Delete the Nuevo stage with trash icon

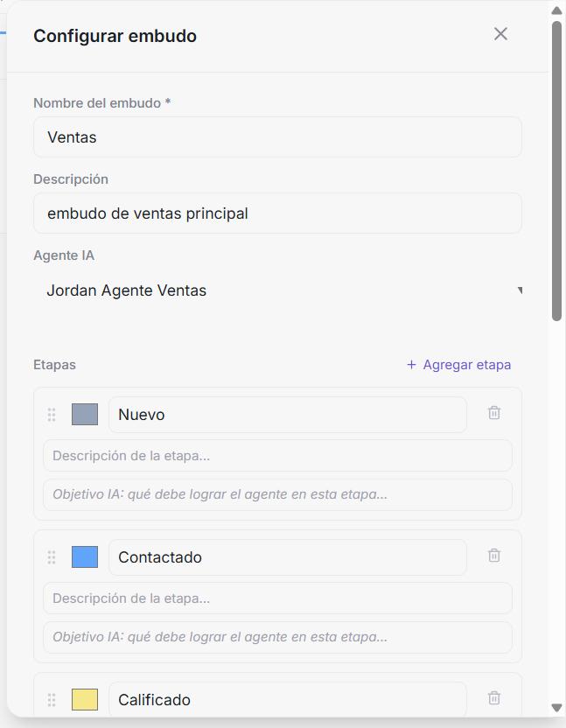(494, 413)
